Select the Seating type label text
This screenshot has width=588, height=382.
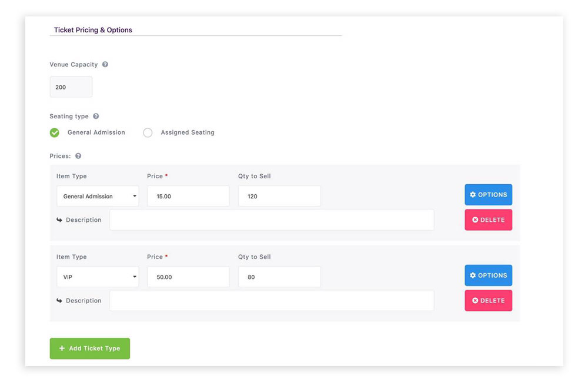pos(69,117)
